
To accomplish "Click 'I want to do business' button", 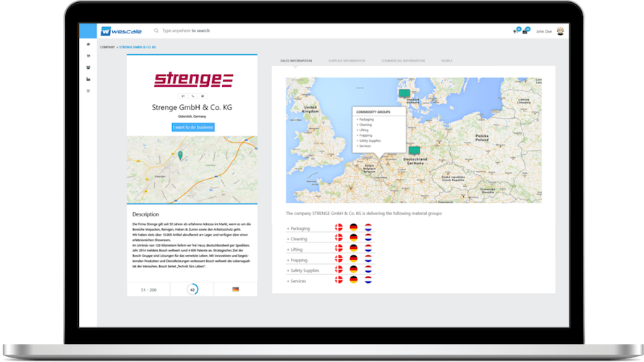I will pyautogui.click(x=193, y=127).
